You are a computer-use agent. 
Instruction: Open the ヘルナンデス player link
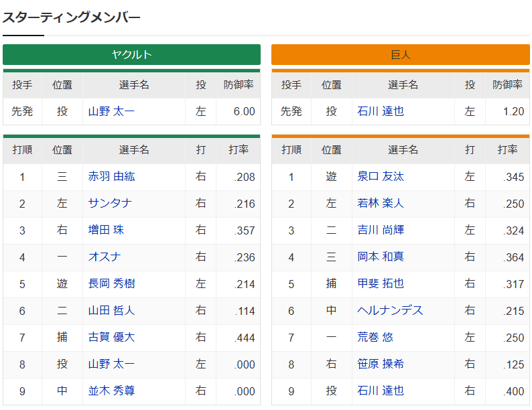click(x=390, y=311)
